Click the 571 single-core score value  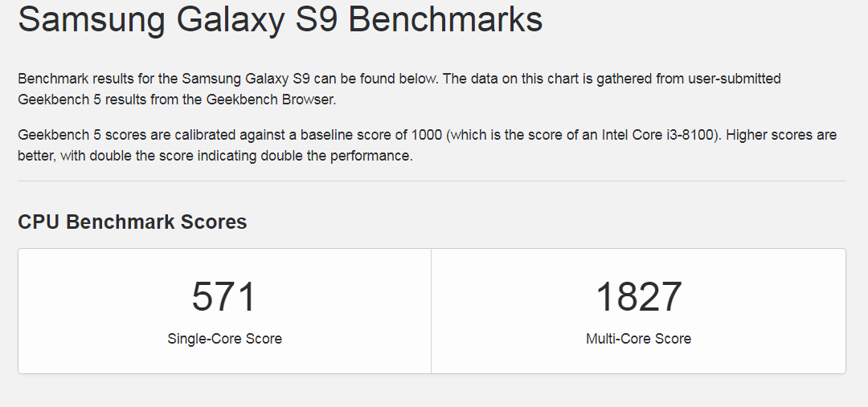pyautogui.click(x=224, y=296)
